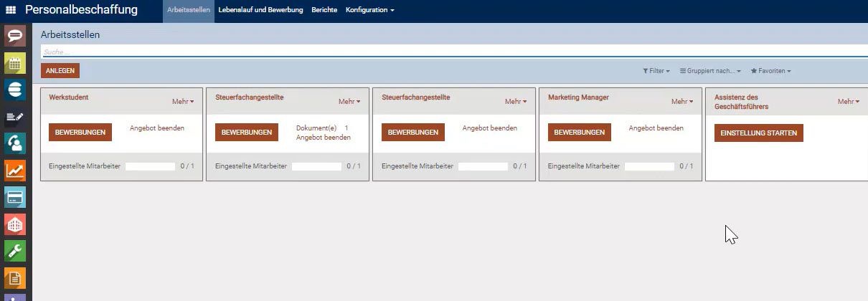Switch to Arbeitsstellen menu tab
Viewport: 868px width, 301px height.
(189, 11)
